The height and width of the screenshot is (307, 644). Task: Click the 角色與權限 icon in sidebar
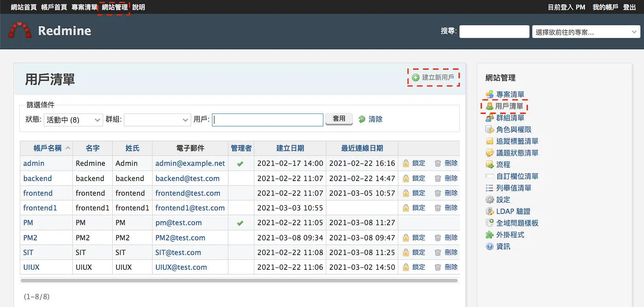pos(490,130)
